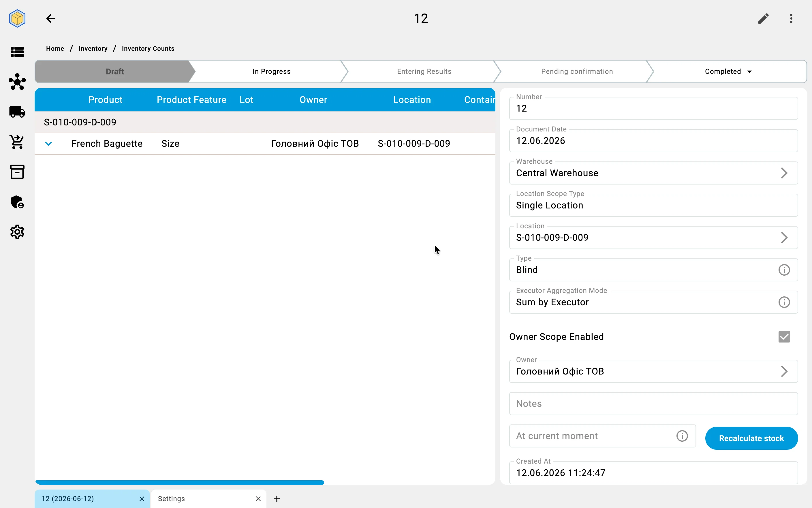Open the shopping cart sidebar icon
Image resolution: width=812 pixels, height=508 pixels.
pos(17,142)
